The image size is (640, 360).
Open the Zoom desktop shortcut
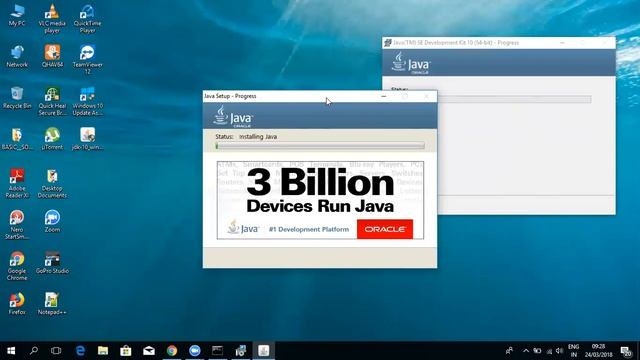pyautogui.click(x=52, y=222)
